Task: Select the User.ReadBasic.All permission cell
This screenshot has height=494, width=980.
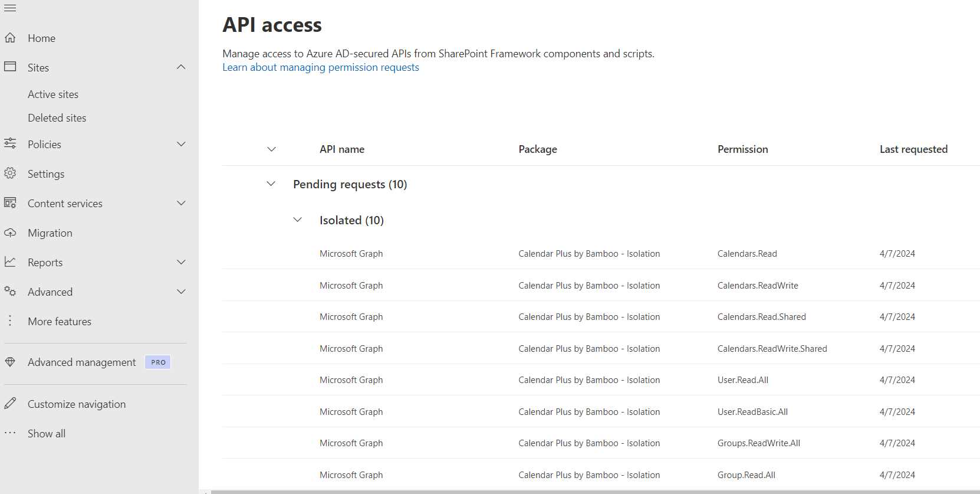Action: pos(752,412)
